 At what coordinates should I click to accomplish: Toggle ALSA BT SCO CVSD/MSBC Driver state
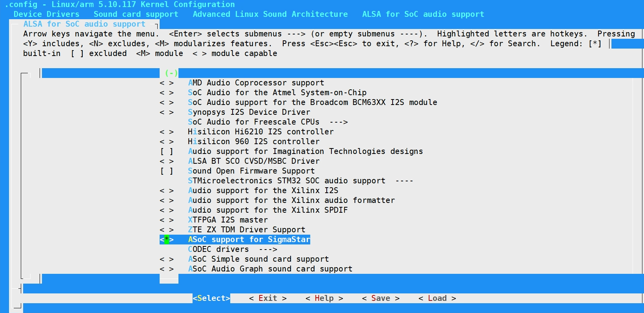click(167, 161)
